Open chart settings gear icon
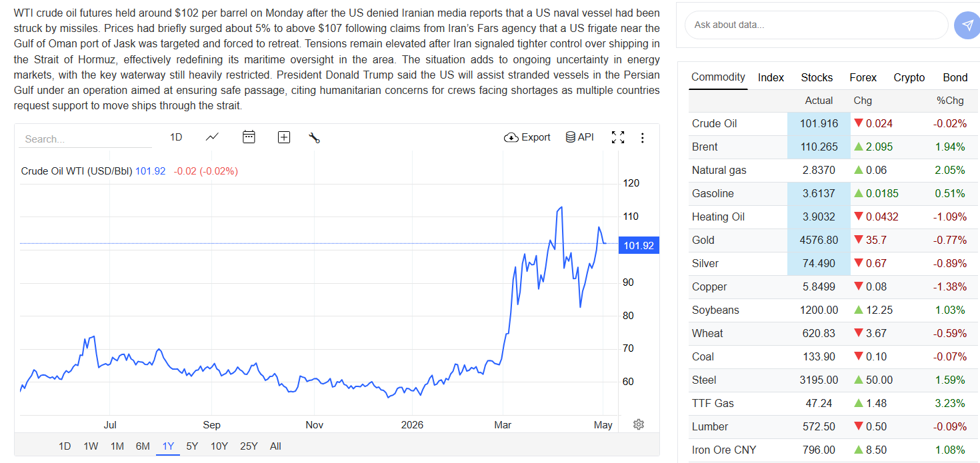Viewport: 980px width, 463px height. tap(639, 424)
